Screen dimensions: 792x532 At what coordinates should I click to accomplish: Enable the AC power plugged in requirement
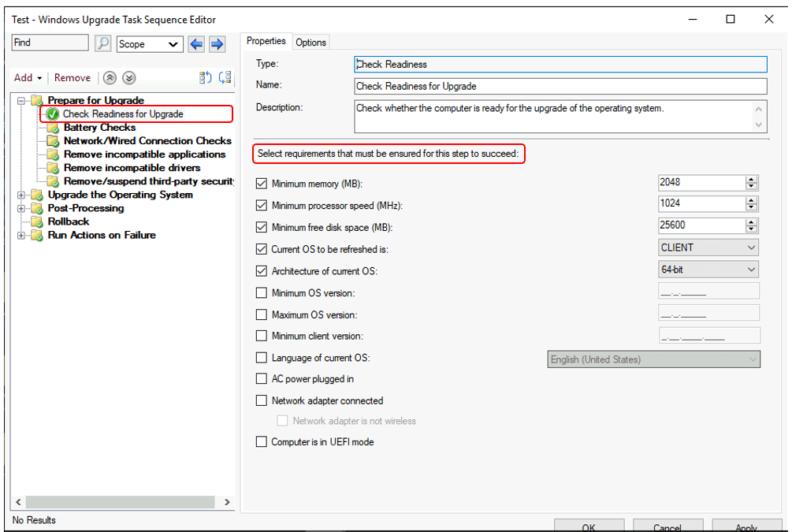pyautogui.click(x=262, y=378)
